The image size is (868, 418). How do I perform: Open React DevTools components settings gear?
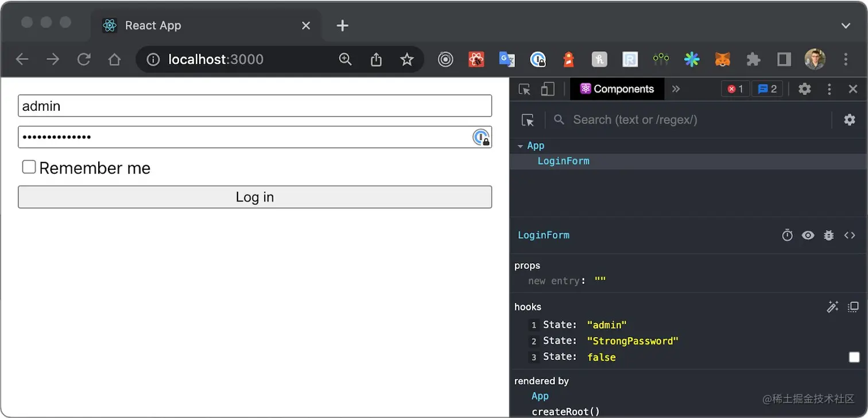click(x=850, y=119)
